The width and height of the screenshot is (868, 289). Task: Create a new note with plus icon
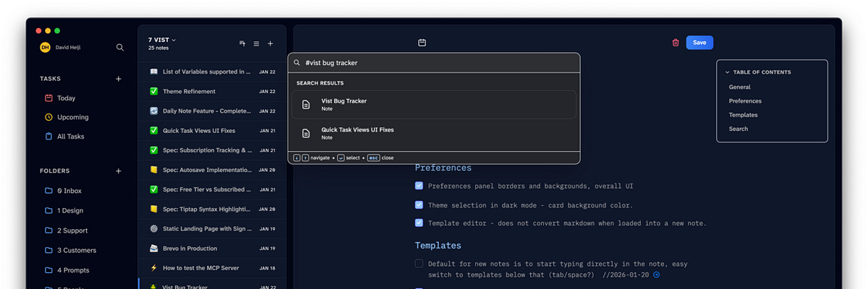(x=271, y=43)
